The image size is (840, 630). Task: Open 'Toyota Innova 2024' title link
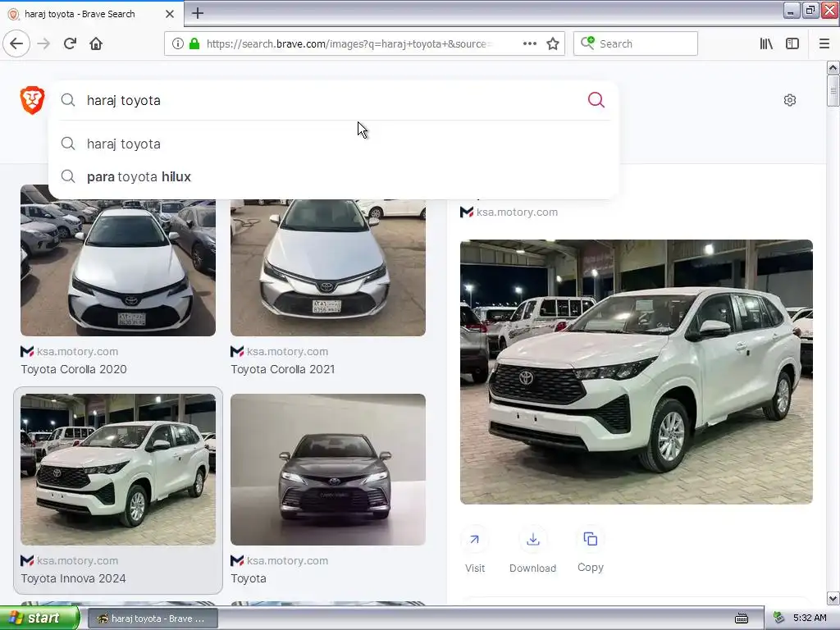[x=73, y=578]
